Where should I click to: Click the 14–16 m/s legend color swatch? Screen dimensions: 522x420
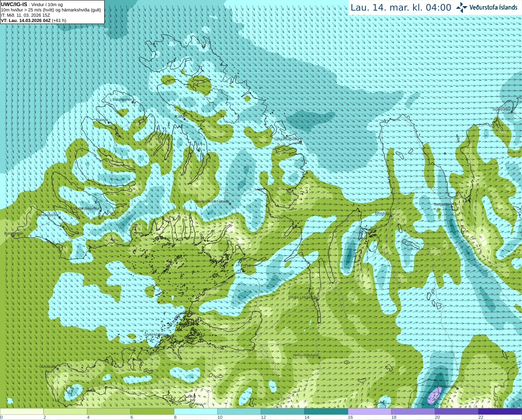[x=326, y=411]
